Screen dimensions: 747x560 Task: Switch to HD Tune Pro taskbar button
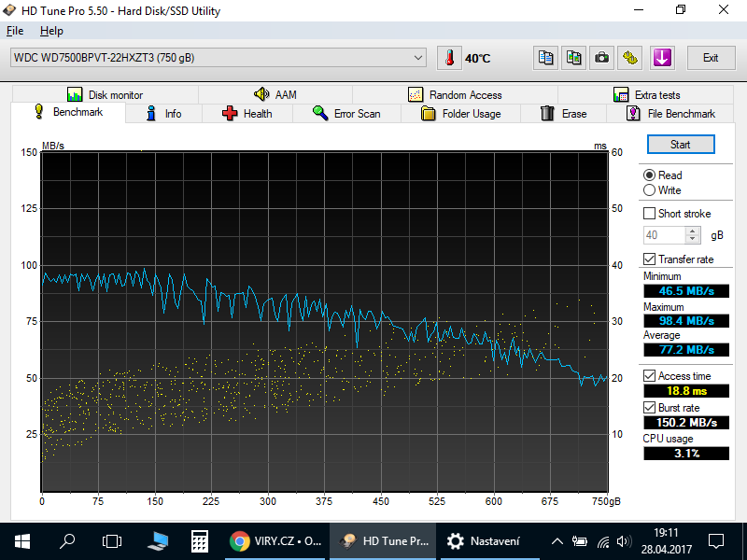tap(383, 541)
